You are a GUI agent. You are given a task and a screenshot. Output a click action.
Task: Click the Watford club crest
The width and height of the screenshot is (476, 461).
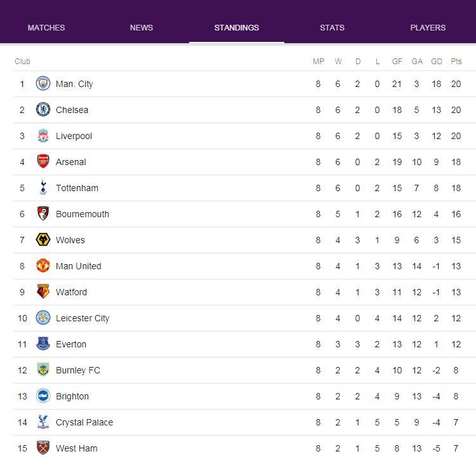pos(43,292)
